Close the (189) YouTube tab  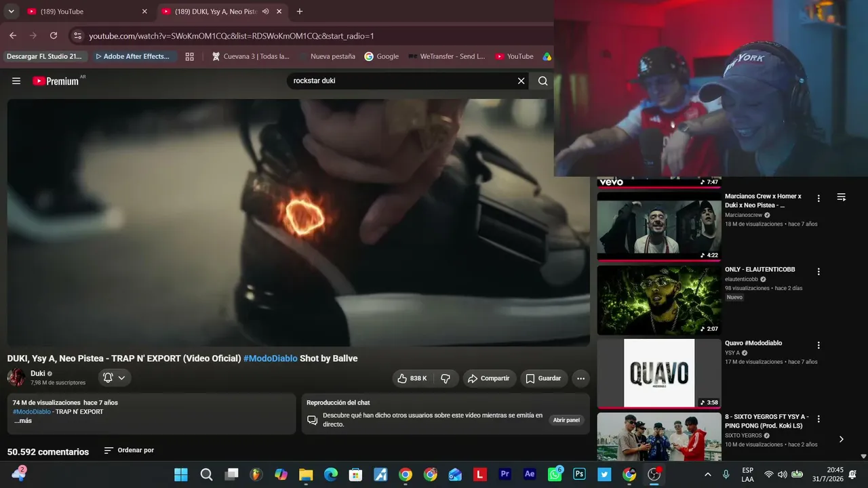click(144, 12)
